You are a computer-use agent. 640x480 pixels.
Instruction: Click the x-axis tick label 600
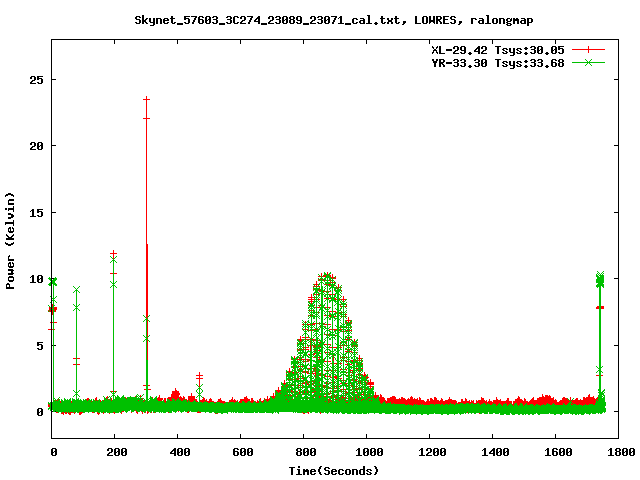point(241,453)
